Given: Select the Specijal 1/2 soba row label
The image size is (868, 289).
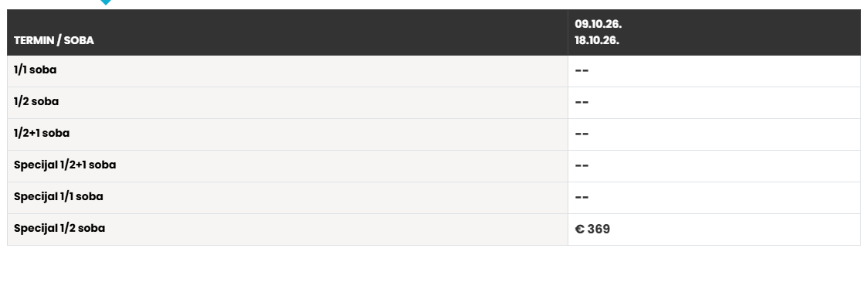Looking at the screenshot, I should pos(59,228).
